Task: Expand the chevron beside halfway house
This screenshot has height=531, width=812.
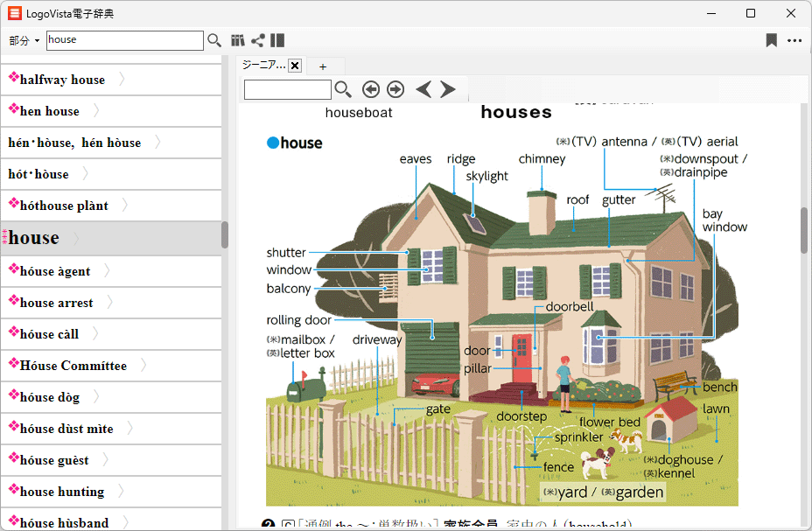Action: pos(122,80)
